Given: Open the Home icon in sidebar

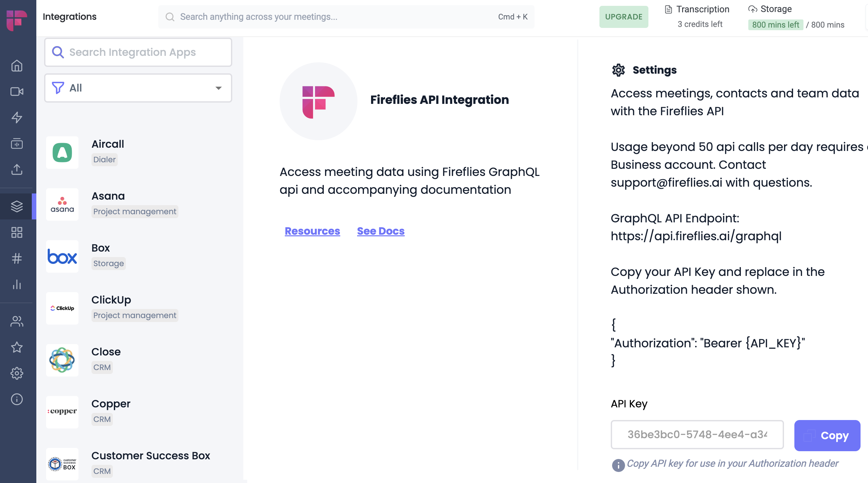Looking at the screenshot, I should pyautogui.click(x=17, y=66).
